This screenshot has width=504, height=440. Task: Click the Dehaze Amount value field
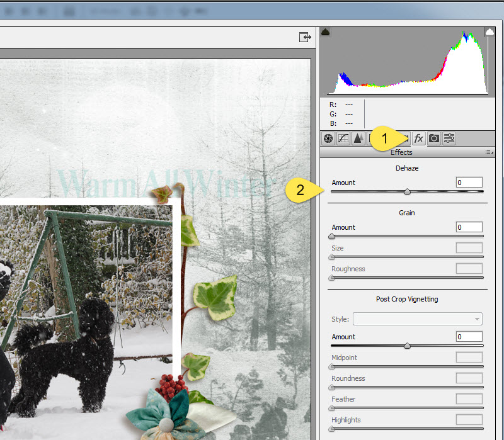click(469, 183)
